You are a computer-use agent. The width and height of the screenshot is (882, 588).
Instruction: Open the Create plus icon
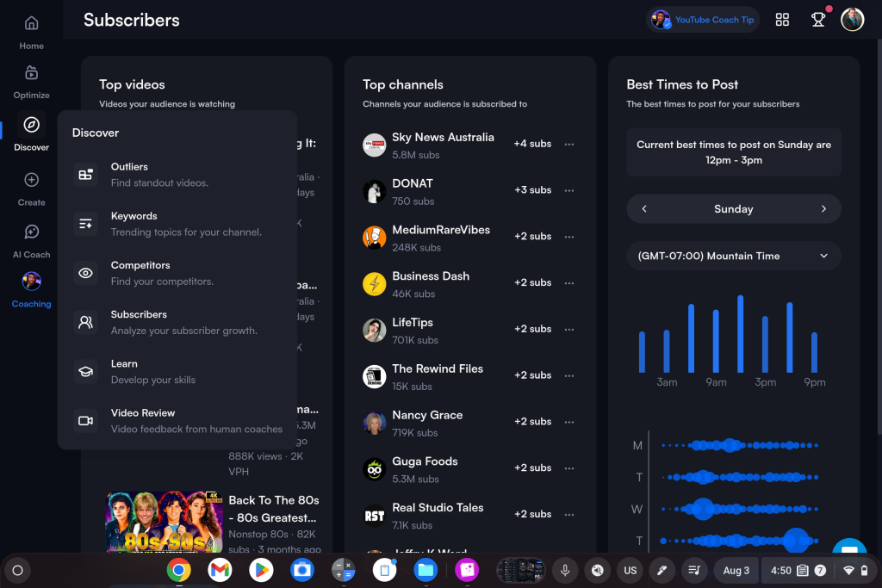click(32, 180)
